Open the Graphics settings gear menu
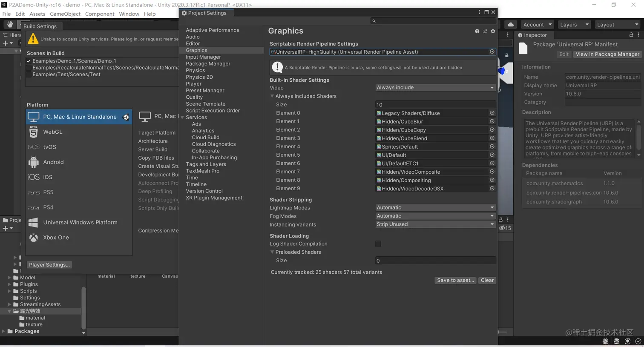This screenshot has height=347, width=644. click(x=493, y=31)
